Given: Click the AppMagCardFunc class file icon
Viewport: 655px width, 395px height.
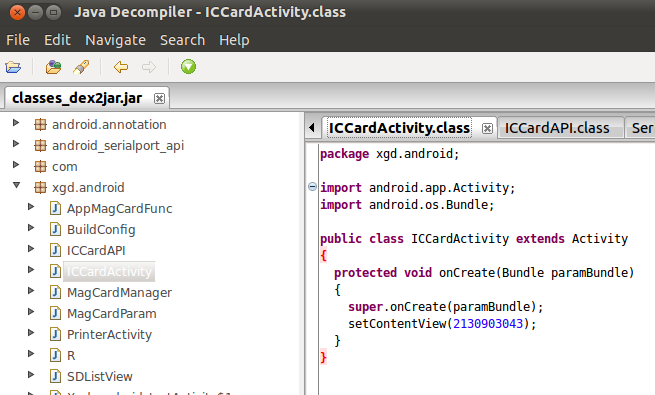Looking at the screenshot, I should click(x=55, y=208).
